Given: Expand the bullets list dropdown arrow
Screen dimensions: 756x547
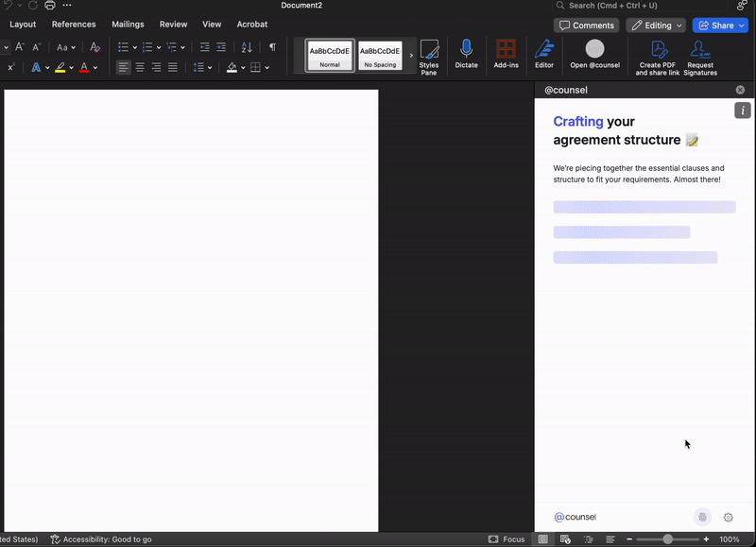Looking at the screenshot, I should click(x=135, y=47).
